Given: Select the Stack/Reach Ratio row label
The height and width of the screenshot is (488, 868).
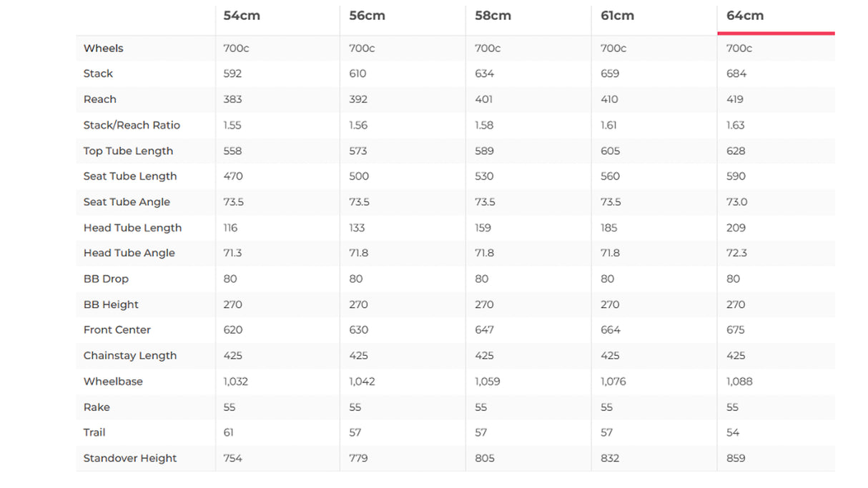Looking at the screenshot, I should tap(132, 125).
